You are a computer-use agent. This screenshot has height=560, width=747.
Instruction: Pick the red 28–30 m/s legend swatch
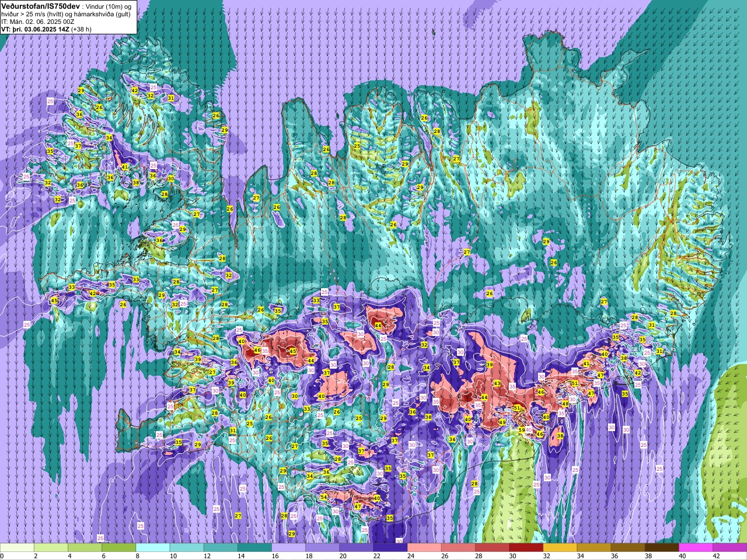tap(492, 548)
